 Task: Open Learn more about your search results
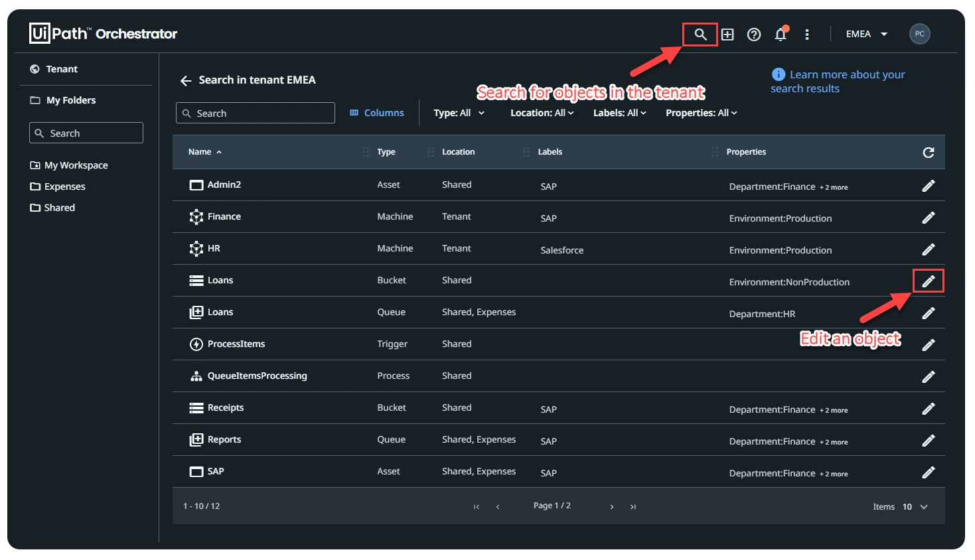pyautogui.click(x=838, y=82)
